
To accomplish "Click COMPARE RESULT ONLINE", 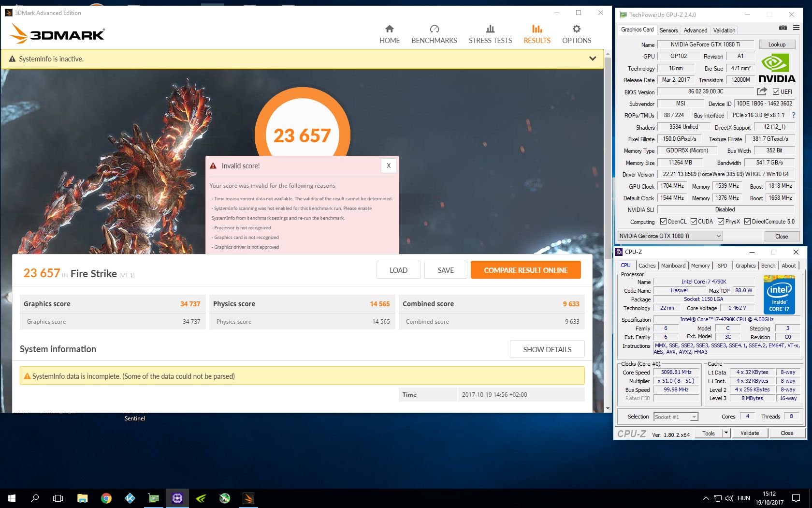I will pyautogui.click(x=526, y=270).
